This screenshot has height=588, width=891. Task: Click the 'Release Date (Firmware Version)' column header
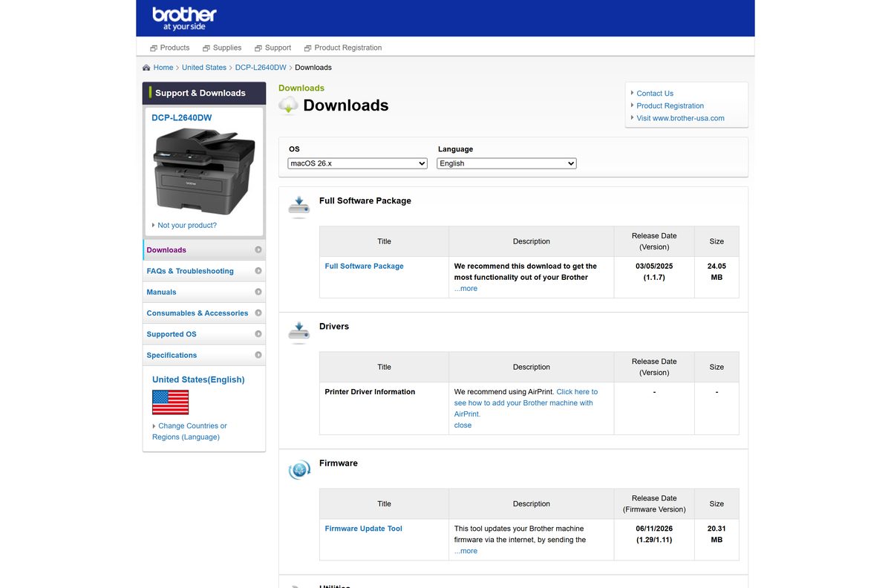(654, 504)
